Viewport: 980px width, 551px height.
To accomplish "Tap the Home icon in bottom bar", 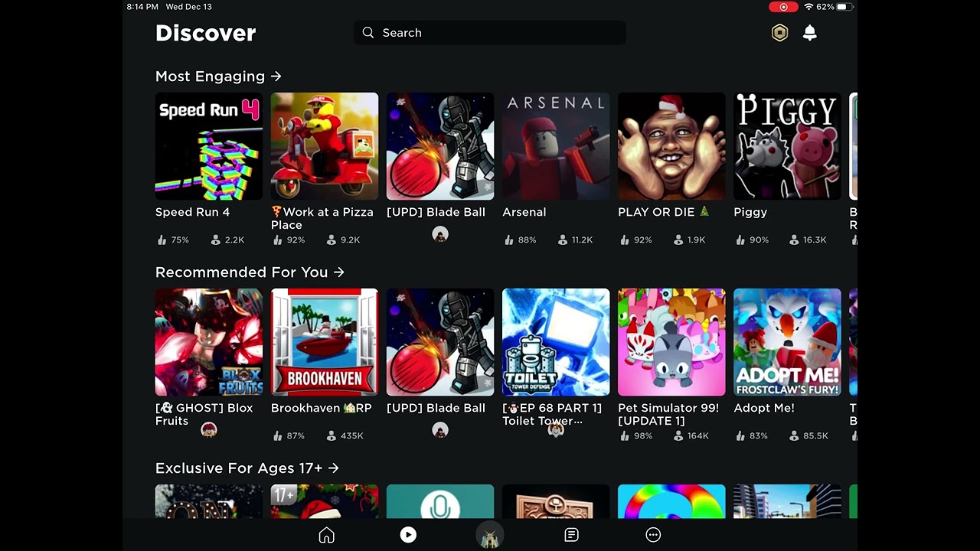I will (x=327, y=536).
